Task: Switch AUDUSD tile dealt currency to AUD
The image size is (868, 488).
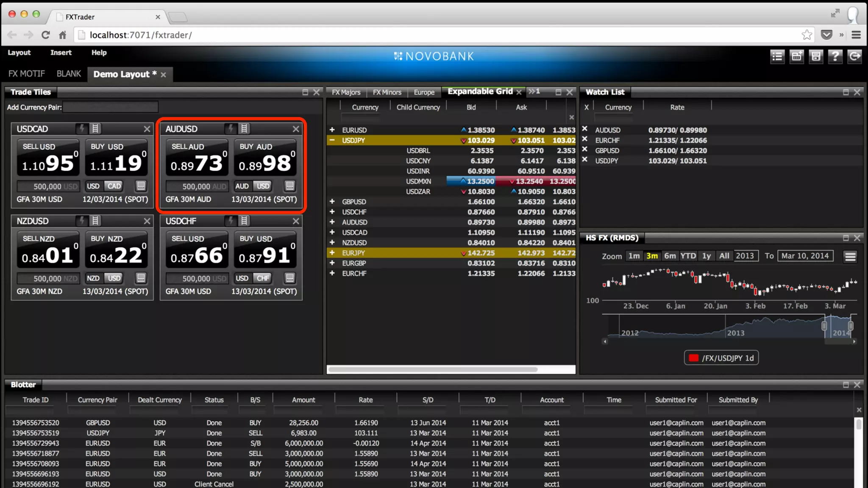Action: (x=242, y=186)
